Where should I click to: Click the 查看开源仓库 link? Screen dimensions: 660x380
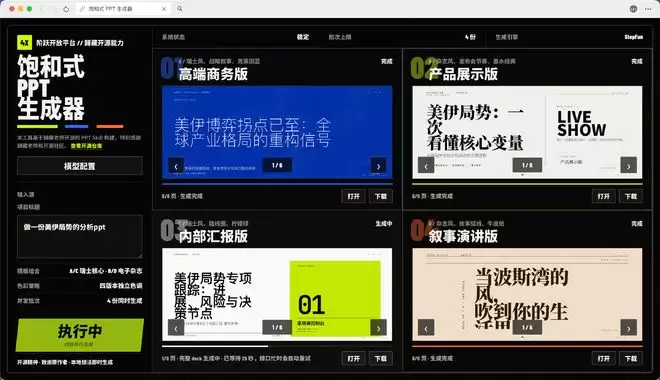click(86, 146)
